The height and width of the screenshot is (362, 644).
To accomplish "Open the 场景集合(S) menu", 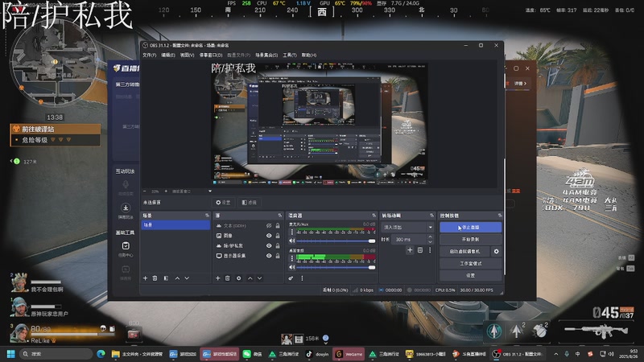I will tap(266, 55).
